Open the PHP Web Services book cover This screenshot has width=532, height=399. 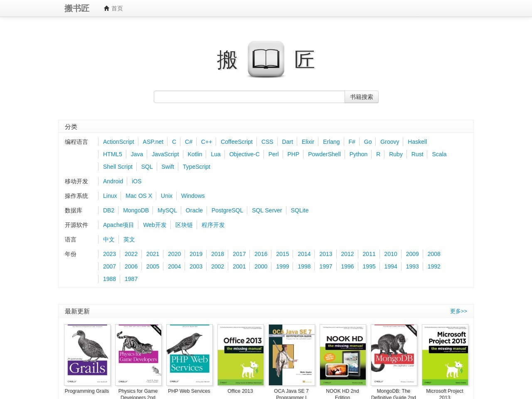click(x=190, y=355)
